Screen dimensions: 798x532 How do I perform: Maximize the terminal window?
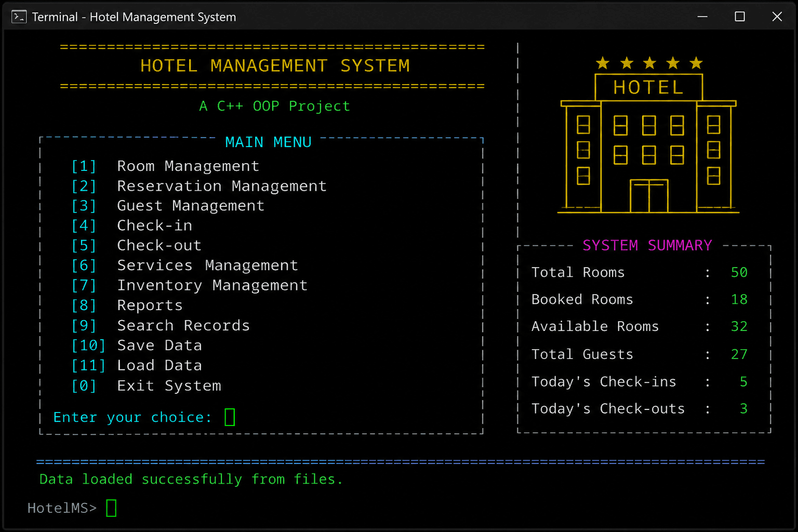coord(740,17)
